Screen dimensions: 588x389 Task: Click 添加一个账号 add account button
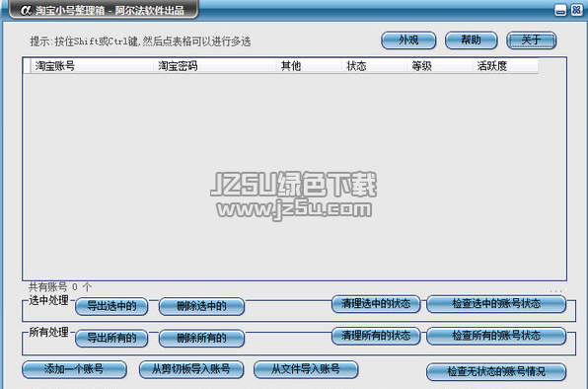point(74,369)
